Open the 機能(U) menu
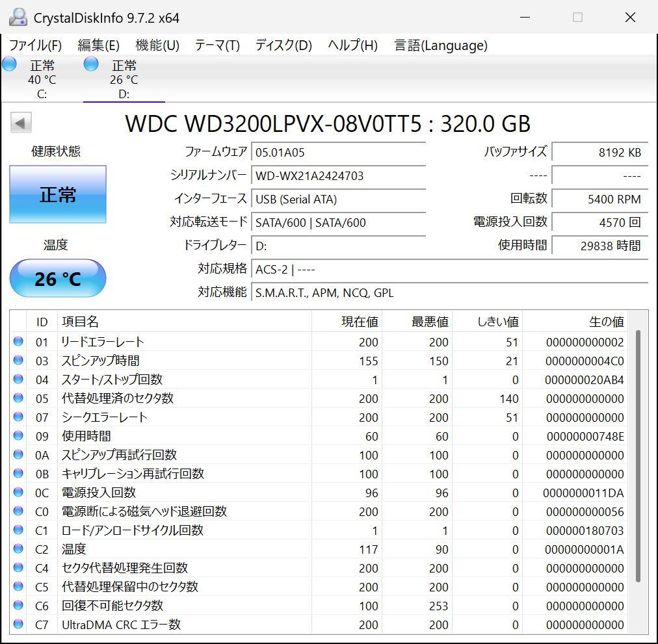 click(157, 45)
